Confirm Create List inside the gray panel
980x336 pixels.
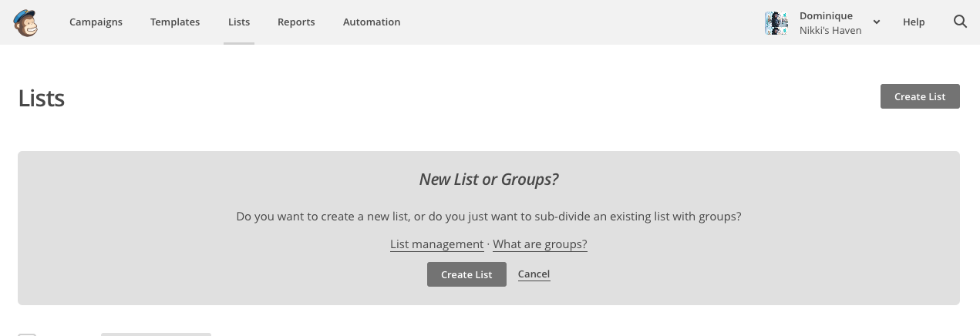[x=466, y=274]
